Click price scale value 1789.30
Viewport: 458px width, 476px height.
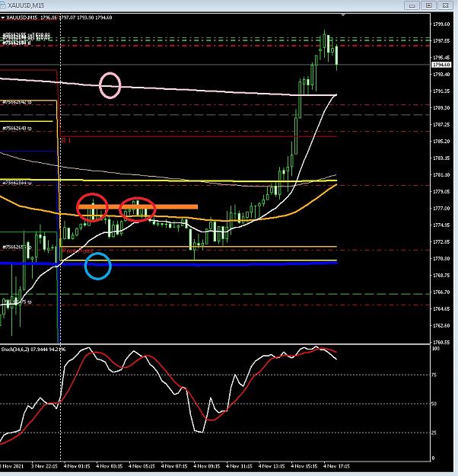click(441, 108)
